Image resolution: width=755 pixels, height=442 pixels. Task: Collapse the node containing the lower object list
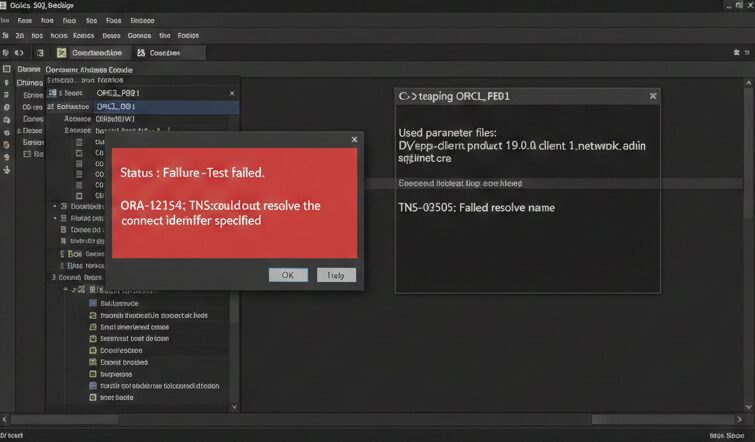66,289
